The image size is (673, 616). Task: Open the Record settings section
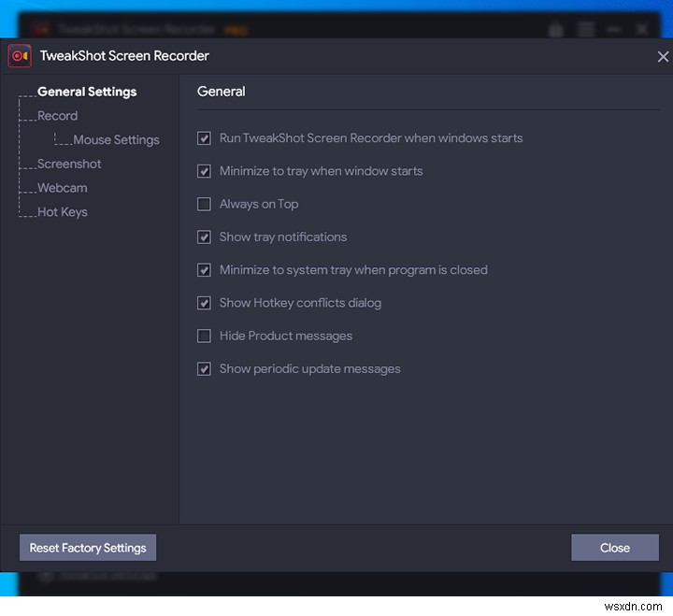(58, 116)
